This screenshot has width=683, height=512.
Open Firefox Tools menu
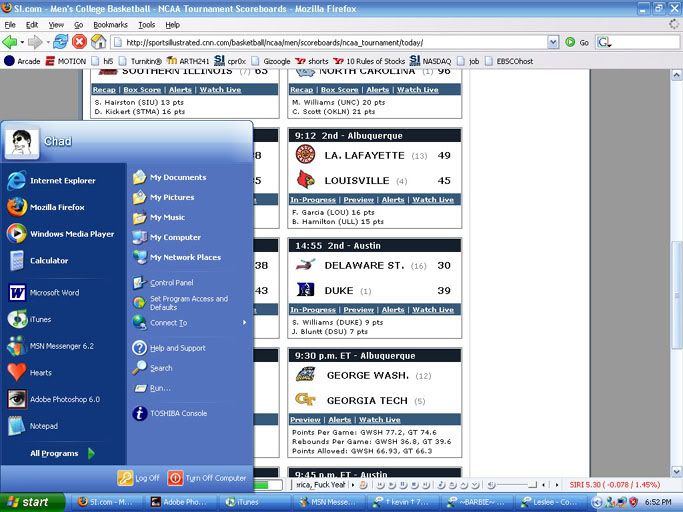click(146, 25)
